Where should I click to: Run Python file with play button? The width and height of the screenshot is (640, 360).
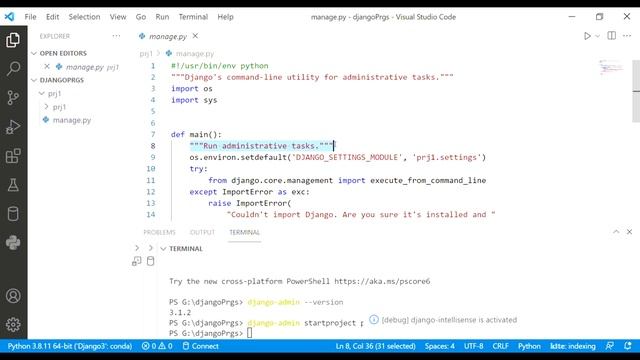point(587,36)
